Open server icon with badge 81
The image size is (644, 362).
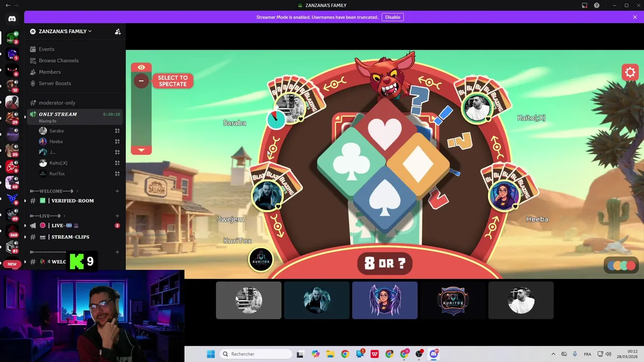tap(12, 247)
